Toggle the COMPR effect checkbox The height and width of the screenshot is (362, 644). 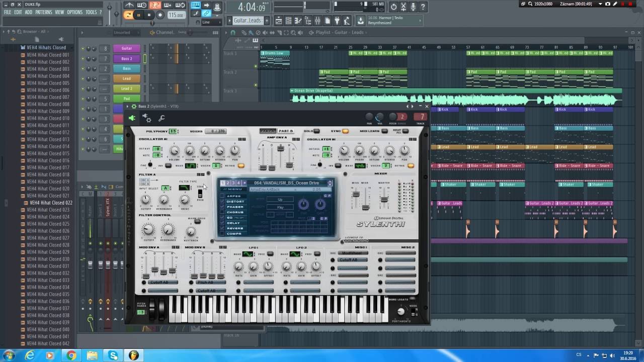coord(222,234)
